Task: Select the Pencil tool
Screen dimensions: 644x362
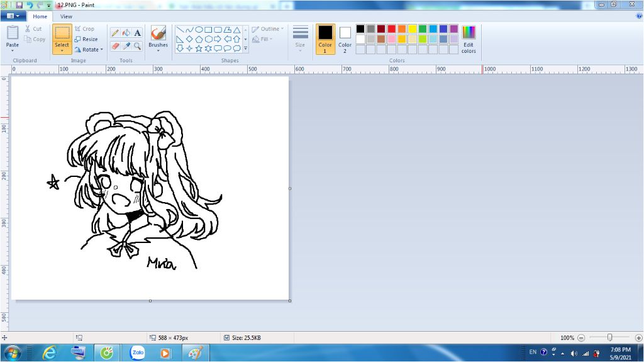Action: 116,33
